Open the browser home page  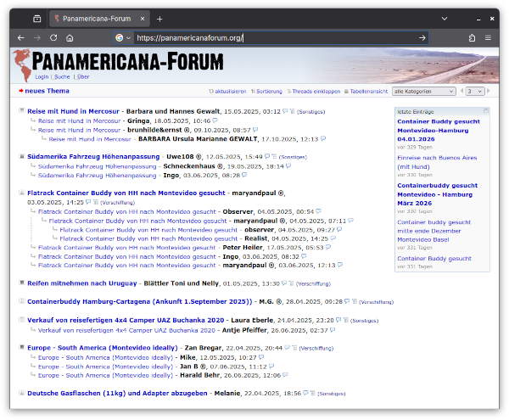pos(70,38)
